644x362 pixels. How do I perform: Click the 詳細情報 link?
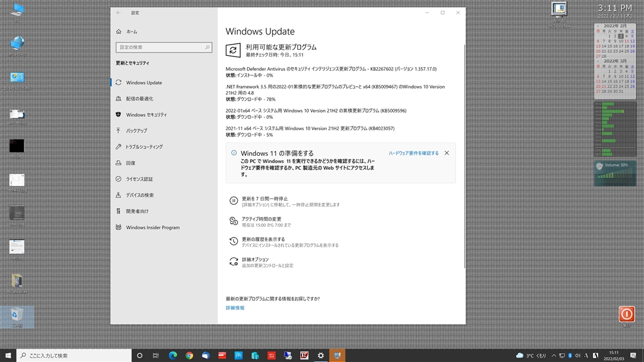(x=235, y=308)
